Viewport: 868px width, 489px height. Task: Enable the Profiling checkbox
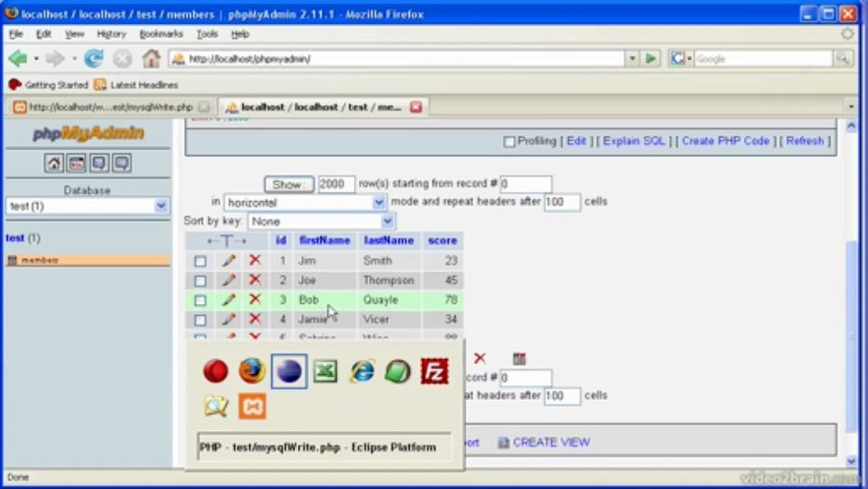(509, 142)
